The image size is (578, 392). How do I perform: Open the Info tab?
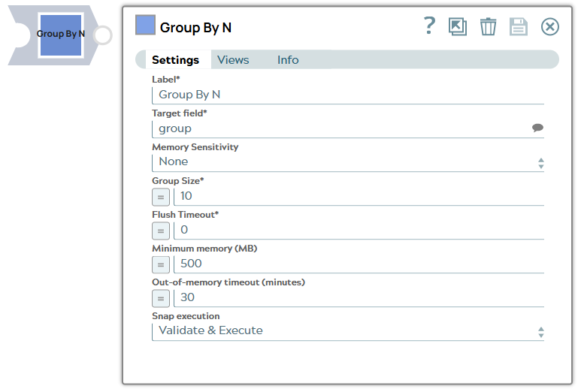pyautogui.click(x=288, y=60)
